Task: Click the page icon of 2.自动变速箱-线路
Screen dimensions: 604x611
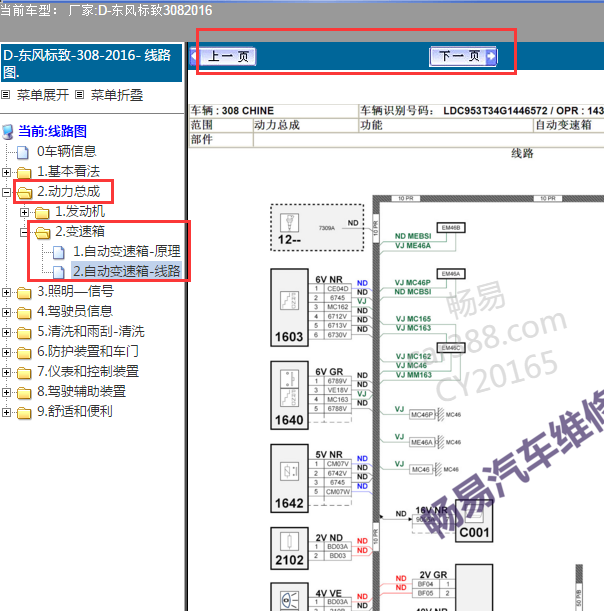Action: (x=58, y=272)
